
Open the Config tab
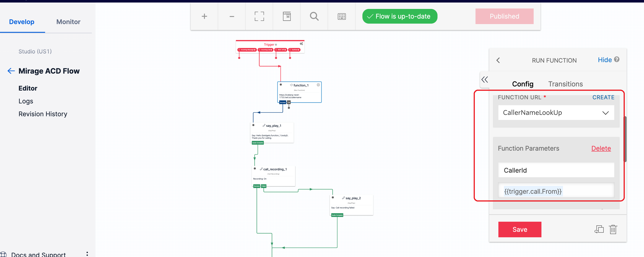(522, 84)
